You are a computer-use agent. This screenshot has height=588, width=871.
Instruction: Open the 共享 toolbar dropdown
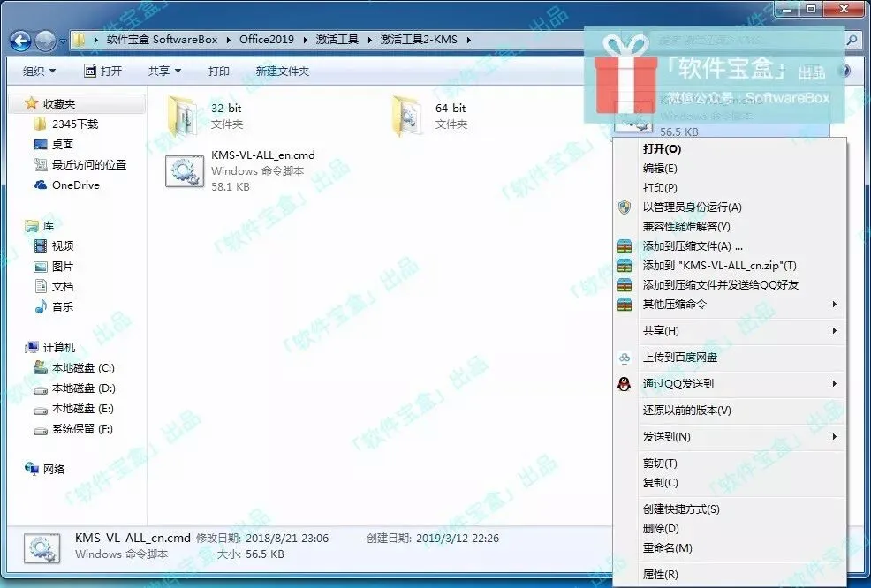coord(164,71)
